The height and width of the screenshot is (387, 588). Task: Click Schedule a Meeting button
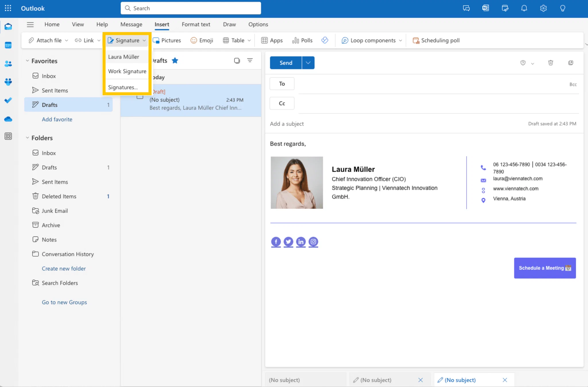point(545,268)
